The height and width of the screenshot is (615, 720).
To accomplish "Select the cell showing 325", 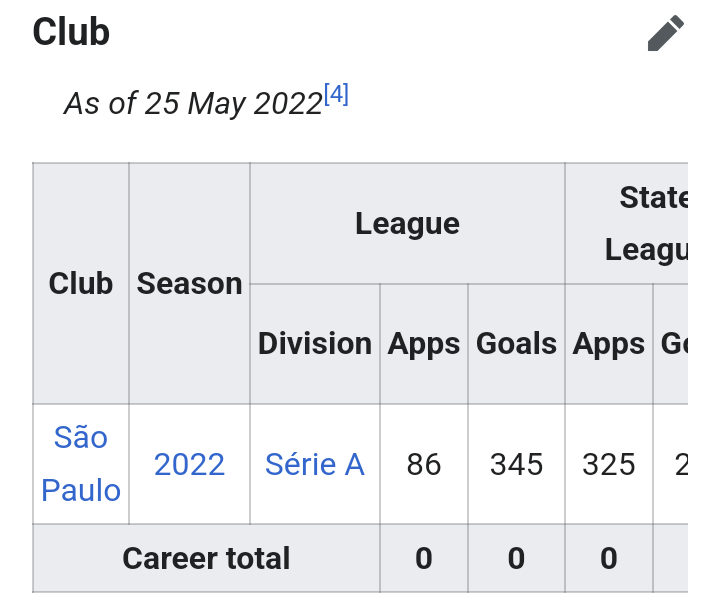I will [x=609, y=464].
